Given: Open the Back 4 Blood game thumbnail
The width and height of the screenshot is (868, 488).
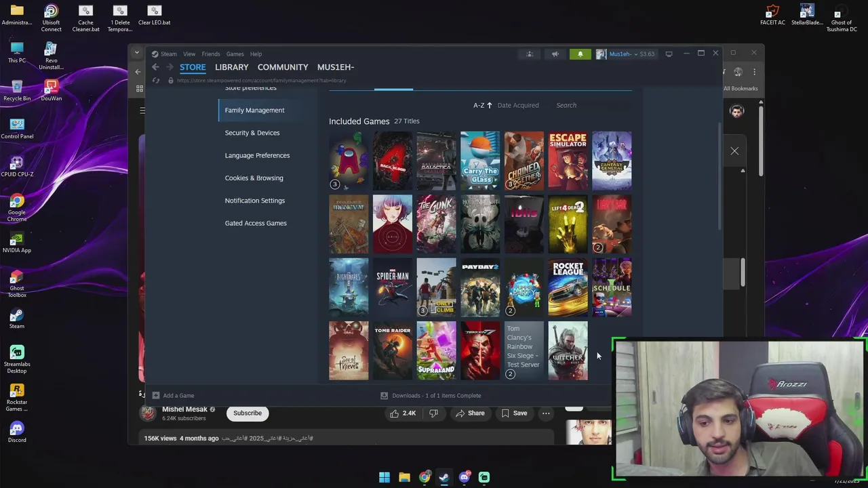Looking at the screenshot, I should [x=393, y=161].
